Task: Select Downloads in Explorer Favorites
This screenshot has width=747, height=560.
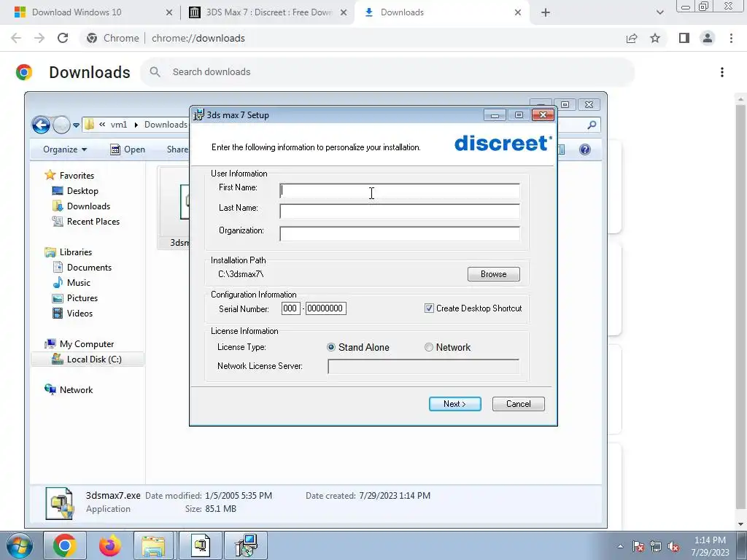Action: [88, 206]
